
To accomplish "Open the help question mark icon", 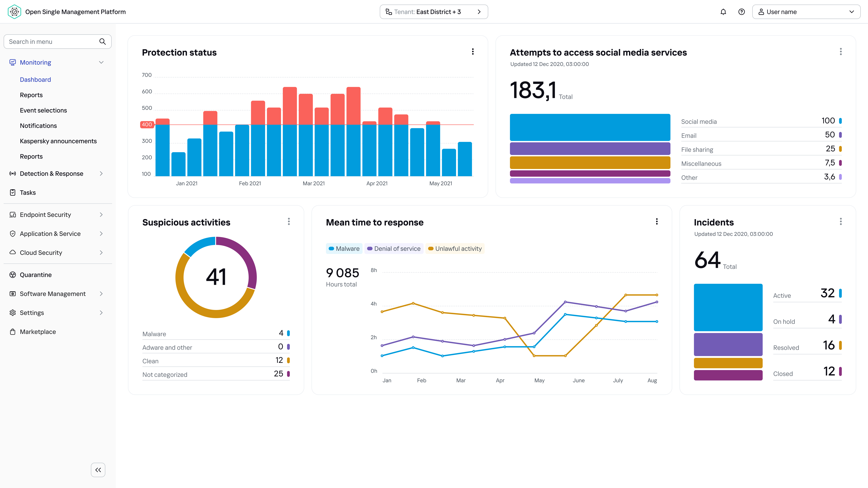I will [741, 12].
